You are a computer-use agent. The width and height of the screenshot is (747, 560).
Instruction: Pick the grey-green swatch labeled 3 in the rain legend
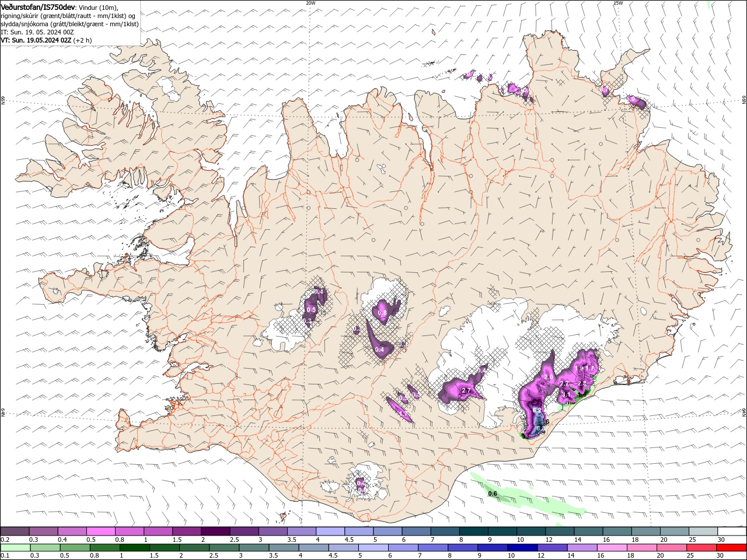point(254,548)
